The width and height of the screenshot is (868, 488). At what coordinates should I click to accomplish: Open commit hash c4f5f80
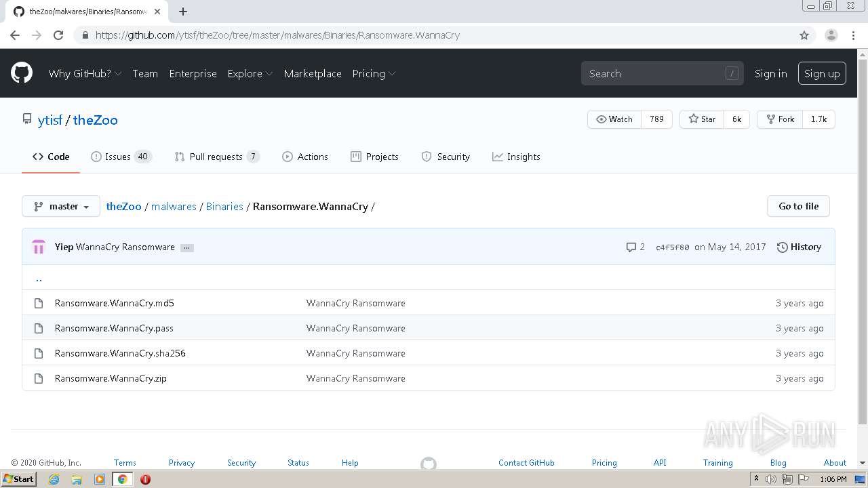tap(672, 247)
